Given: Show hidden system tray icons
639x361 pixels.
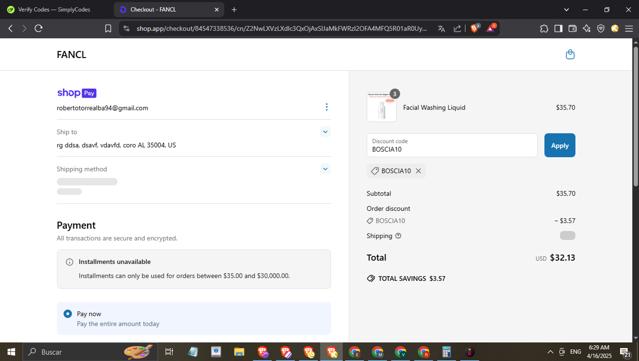Looking at the screenshot, I should tap(550, 352).
